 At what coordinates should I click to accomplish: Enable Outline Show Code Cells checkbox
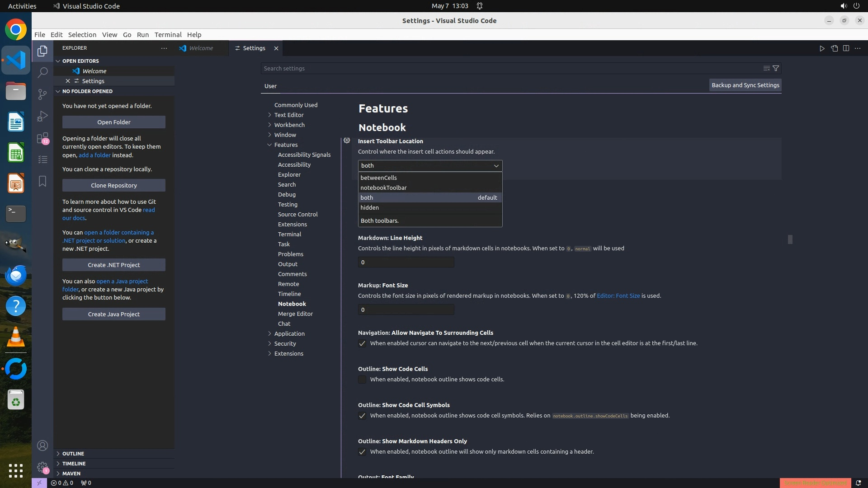[x=362, y=380]
